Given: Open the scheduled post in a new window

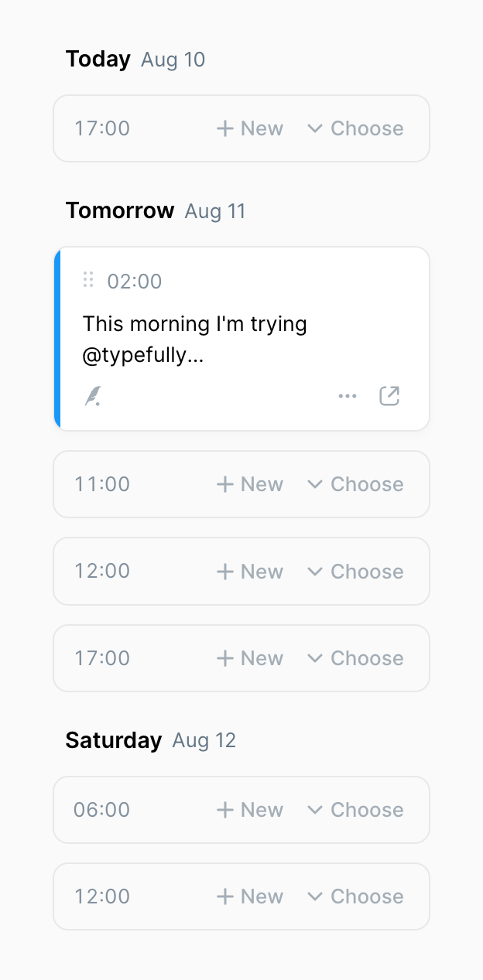Looking at the screenshot, I should click(x=389, y=395).
